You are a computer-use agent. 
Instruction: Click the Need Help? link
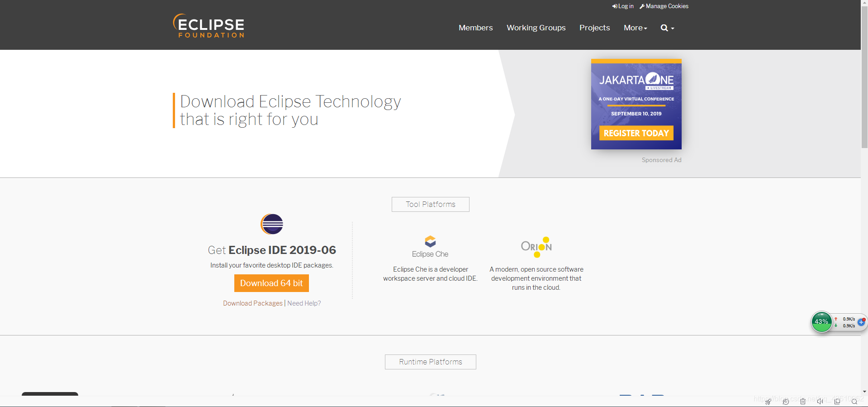coord(304,303)
